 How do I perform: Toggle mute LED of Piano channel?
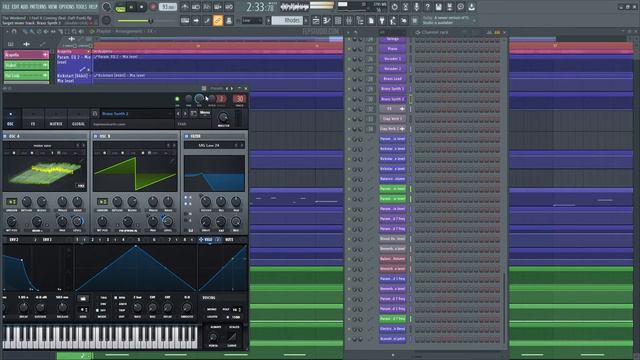349,49
